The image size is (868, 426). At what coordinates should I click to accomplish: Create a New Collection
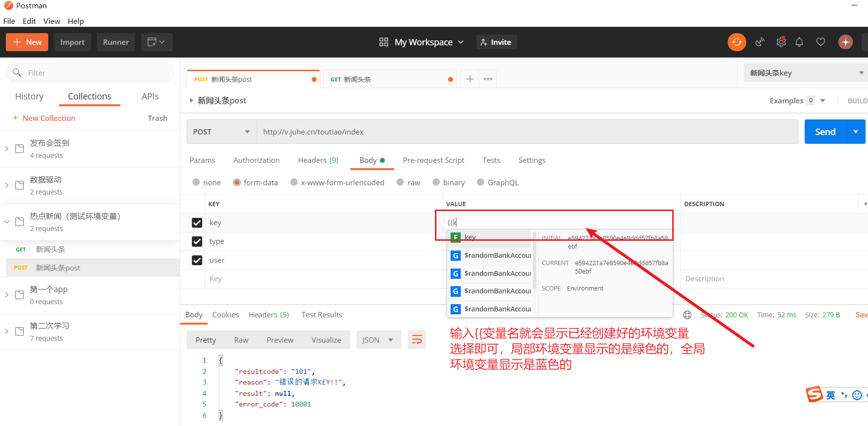(x=44, y=118)
